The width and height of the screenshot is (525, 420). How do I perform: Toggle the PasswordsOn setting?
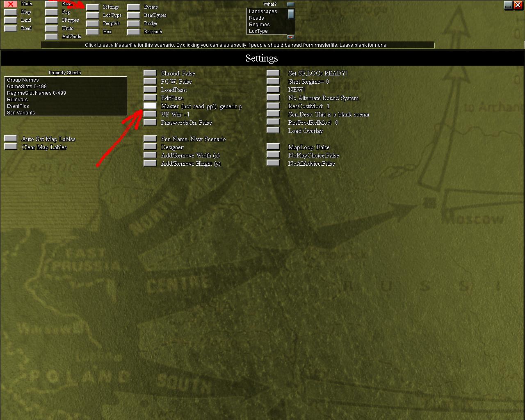[150, 122]
